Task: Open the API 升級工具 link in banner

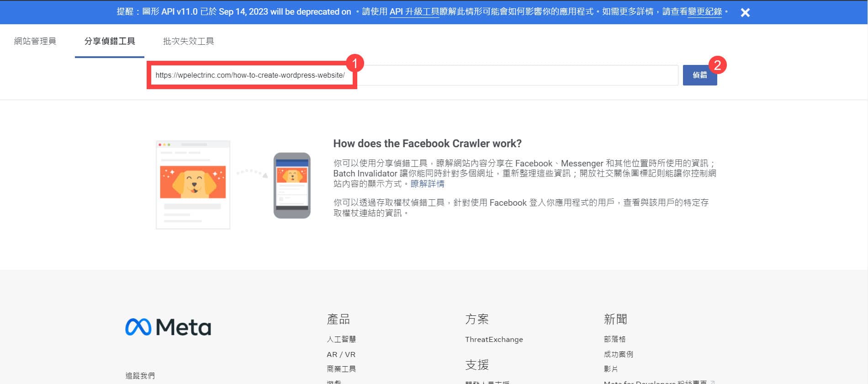Action: point(414,11)
